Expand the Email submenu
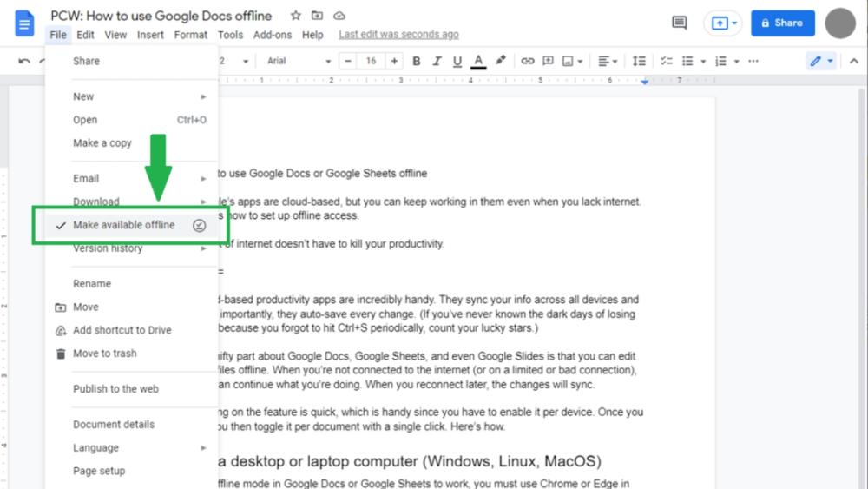 (132, 178)
